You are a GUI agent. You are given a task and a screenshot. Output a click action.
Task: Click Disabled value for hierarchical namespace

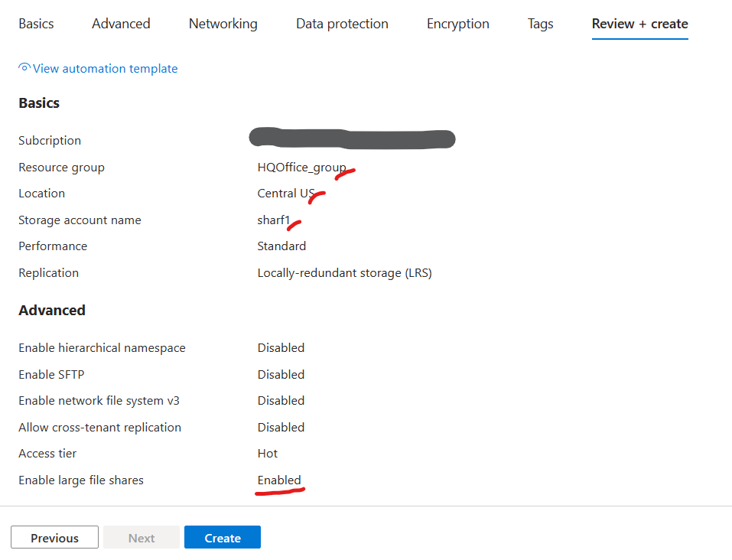pyautogui.click(x=281, y=348)
